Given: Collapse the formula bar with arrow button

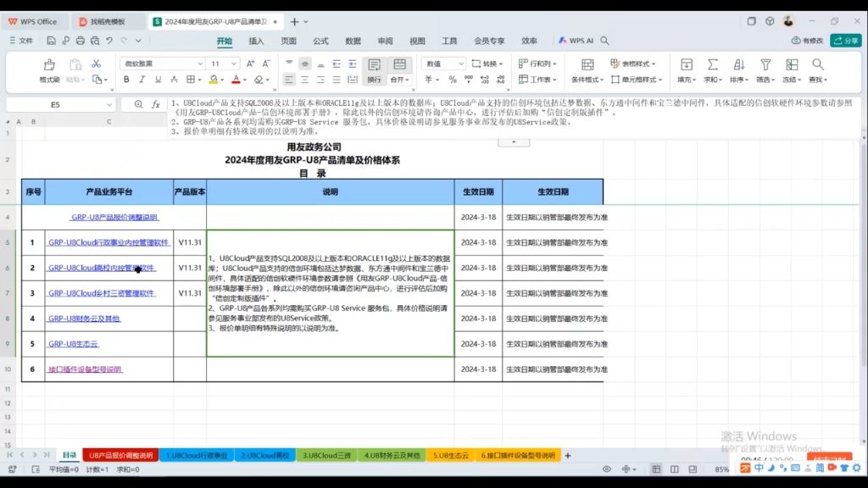Looking at the screenshot, I should tap(514, 142).
